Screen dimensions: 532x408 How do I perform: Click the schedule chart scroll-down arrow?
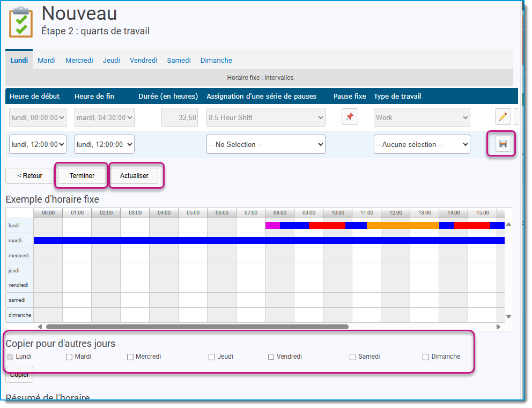point(508,316)
